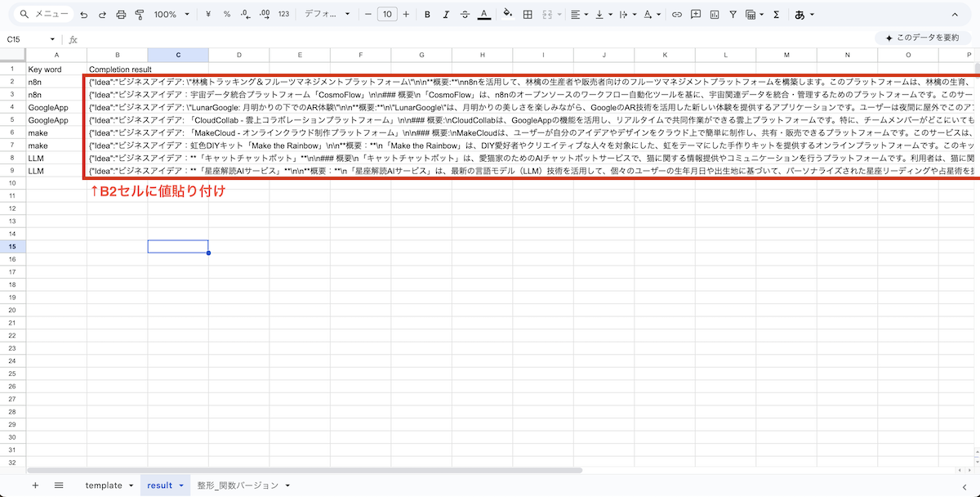Open the sigma functions menu
Screen dimensions: 980x497
coord(776,15)
